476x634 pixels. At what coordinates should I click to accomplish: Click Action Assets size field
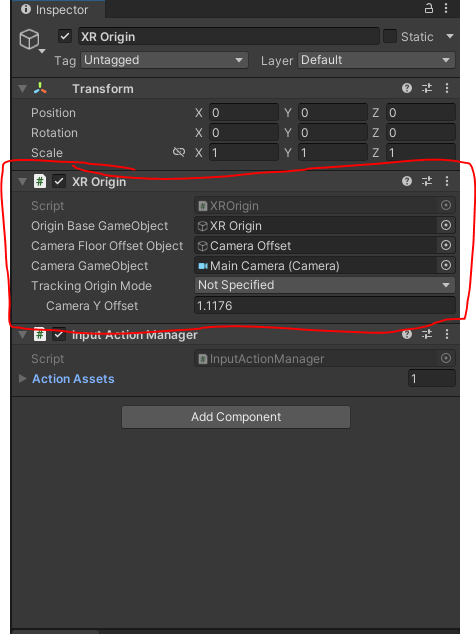pos(432,378)
